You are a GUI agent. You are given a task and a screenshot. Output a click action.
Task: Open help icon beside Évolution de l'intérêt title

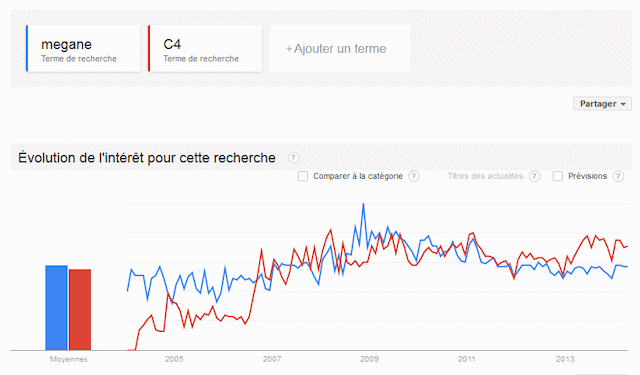click(x=293, y=158)
